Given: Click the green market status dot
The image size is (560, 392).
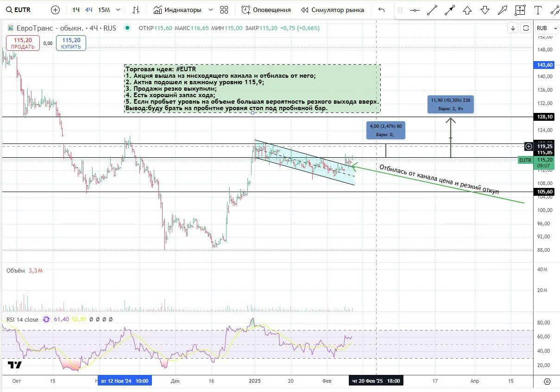Looking at the screenshot, I should (x=127, y=28).
